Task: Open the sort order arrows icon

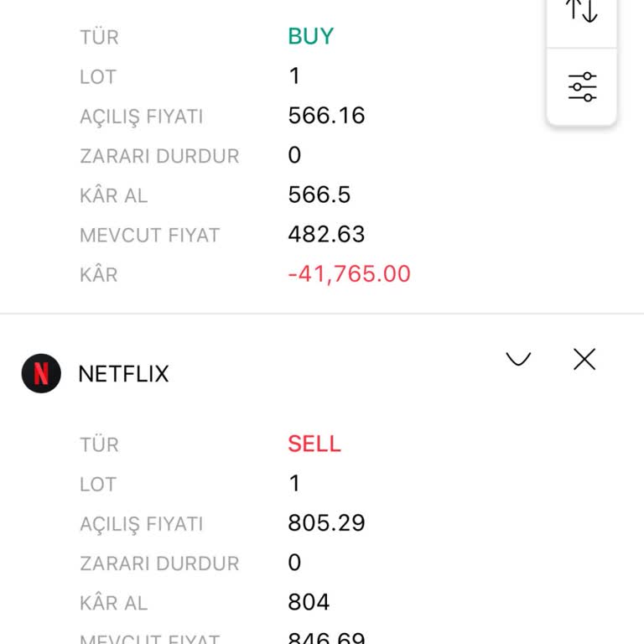Action: (582, 10)
